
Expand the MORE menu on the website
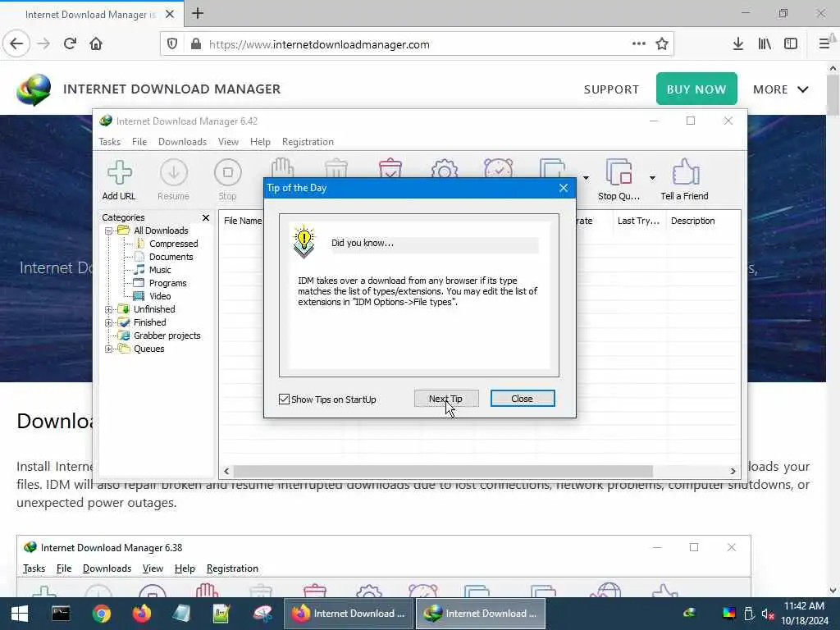click(x=781, y=89)
